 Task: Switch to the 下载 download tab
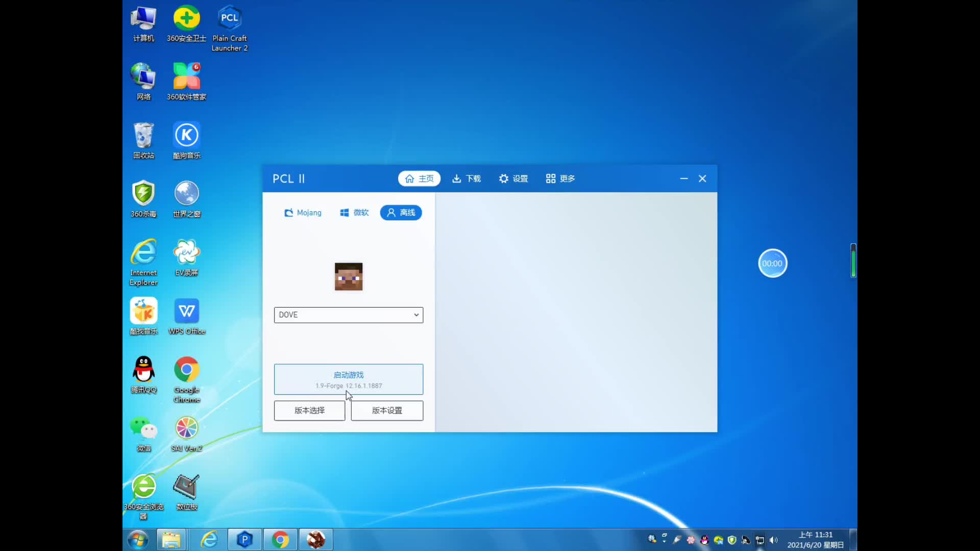tap(466, 179)
